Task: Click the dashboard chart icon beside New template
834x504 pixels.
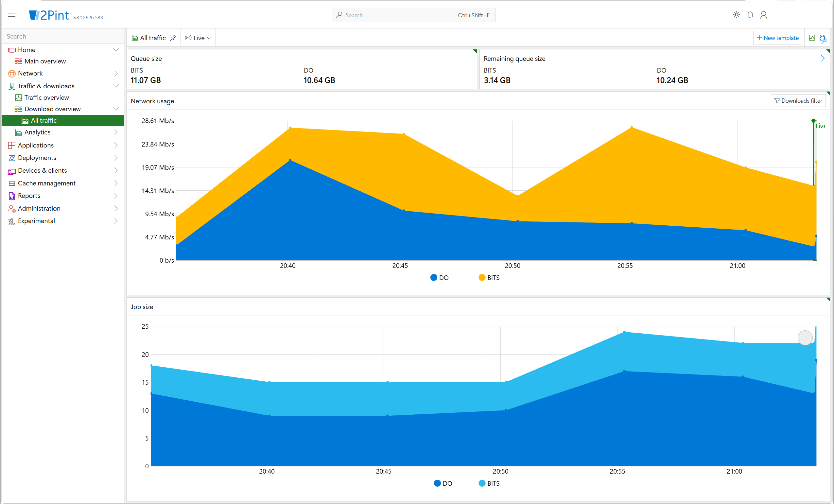Action: click(812, 38)
